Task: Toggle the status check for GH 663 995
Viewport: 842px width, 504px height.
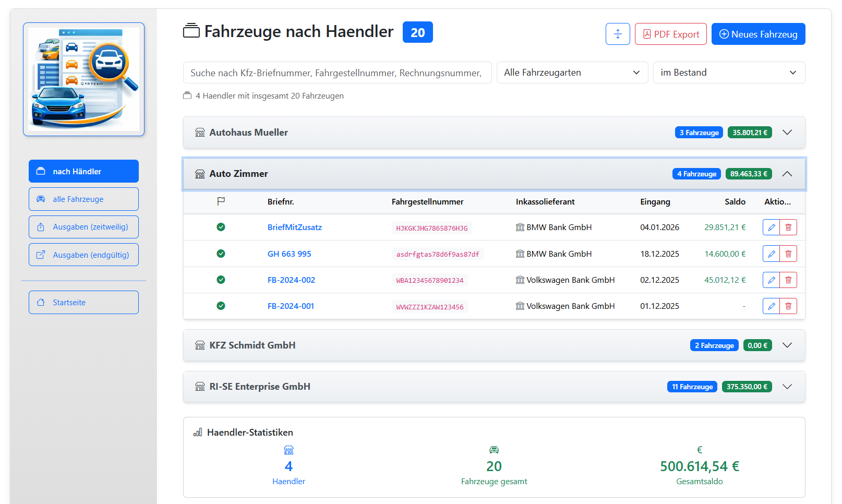Action: coord(221,254)
